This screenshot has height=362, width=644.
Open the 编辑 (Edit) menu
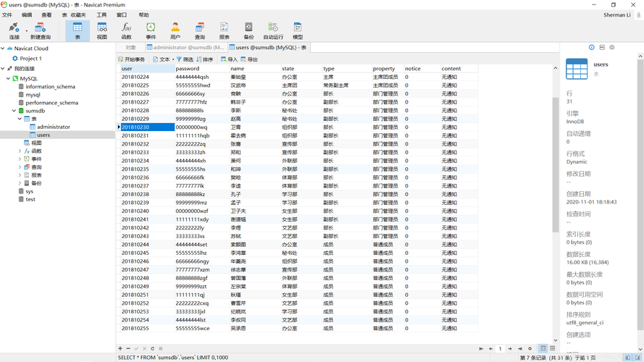[27, 15]
